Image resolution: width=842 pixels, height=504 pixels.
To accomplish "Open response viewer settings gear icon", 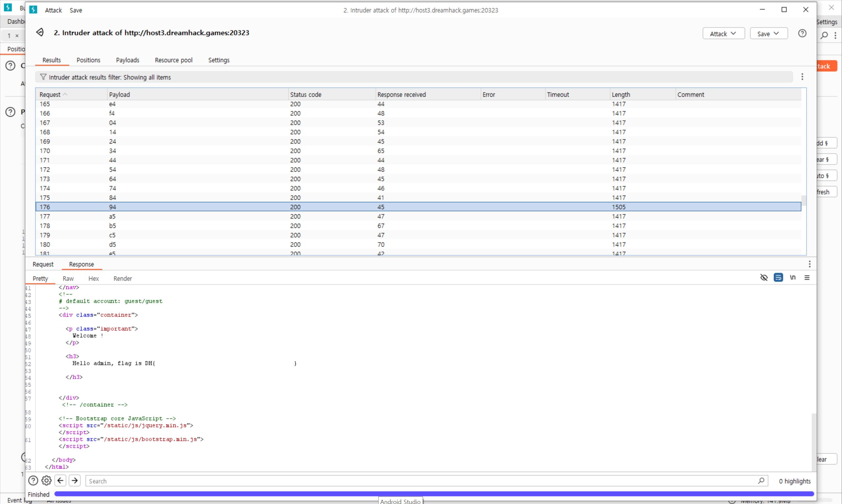I will pos(46,481).
